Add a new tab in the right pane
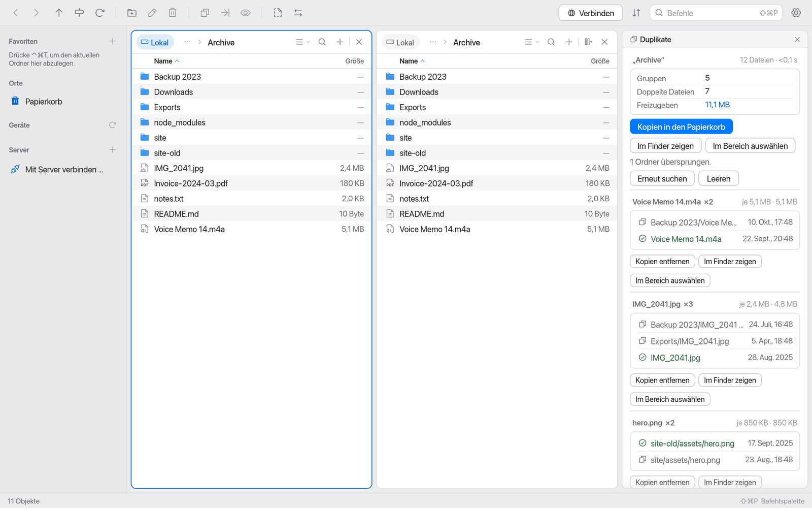 tap(569, 42)
